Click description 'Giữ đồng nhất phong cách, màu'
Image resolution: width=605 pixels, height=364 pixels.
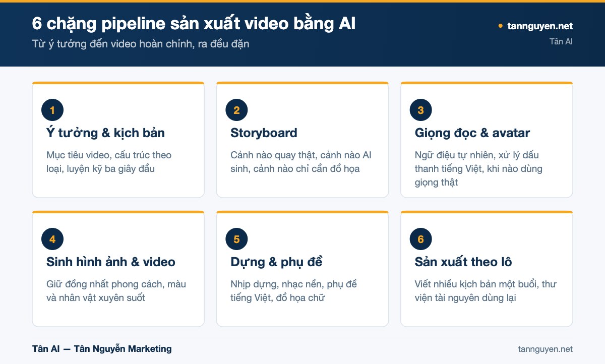pyautogui.click(x=116, y=291)
